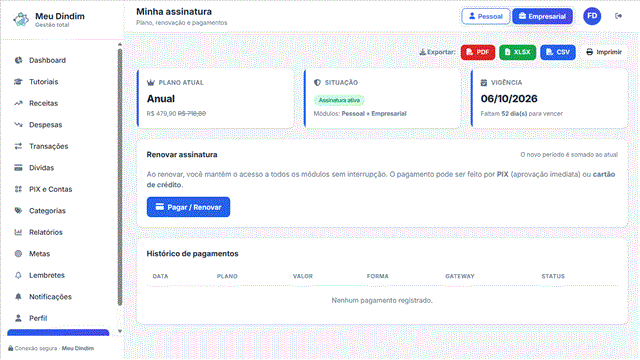Click the R$ 479,90 price text
640x360 pixels.
[x=161, y=113]
